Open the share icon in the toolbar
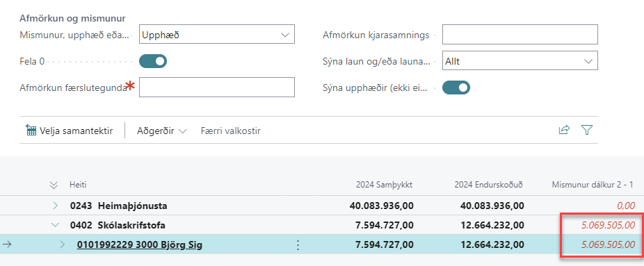Screen dimensions: 644x266 tap(564, 131)
